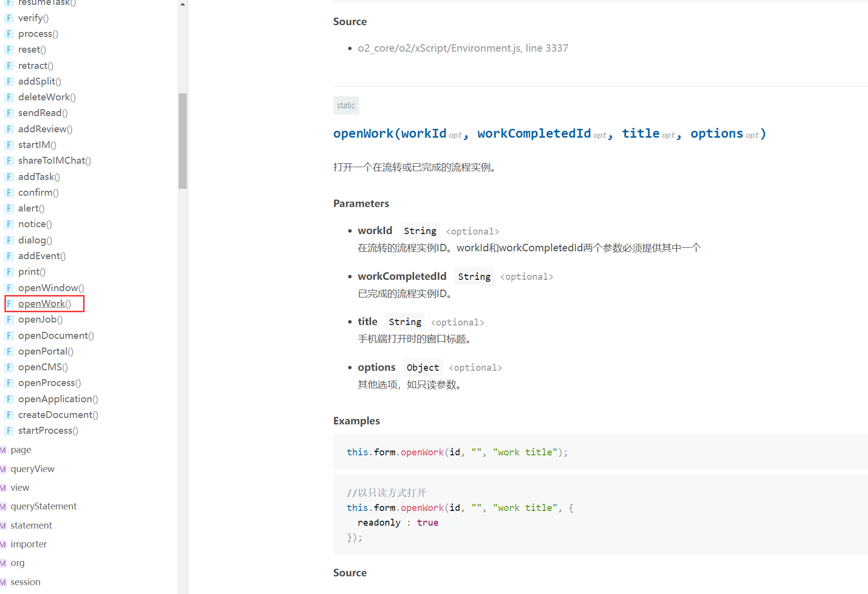Click the sidebar scrollbar thumb
The width and height of the screenshot is (868, 594).
182,141
